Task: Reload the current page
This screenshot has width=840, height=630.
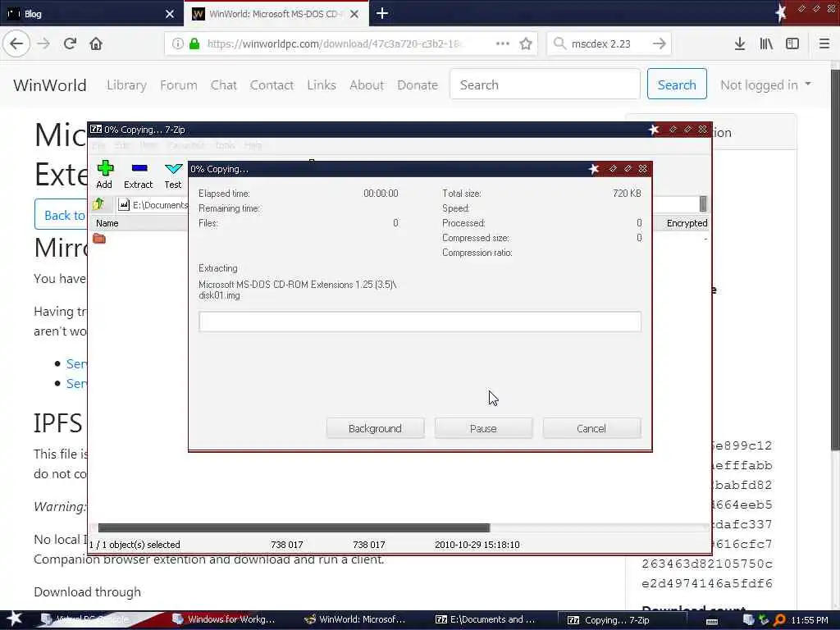Action: [x=70, y=43]
